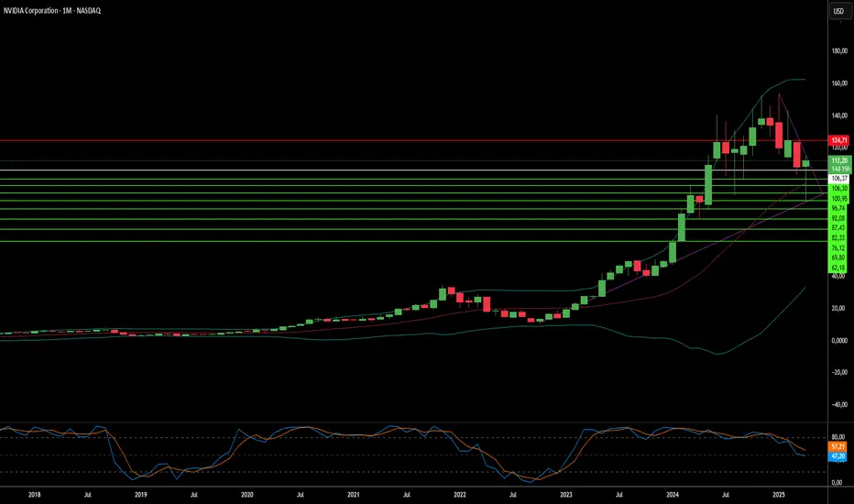Click the 0,0000 price scale tick
Viewport: 854px width, 504px height.
[839, 341]
